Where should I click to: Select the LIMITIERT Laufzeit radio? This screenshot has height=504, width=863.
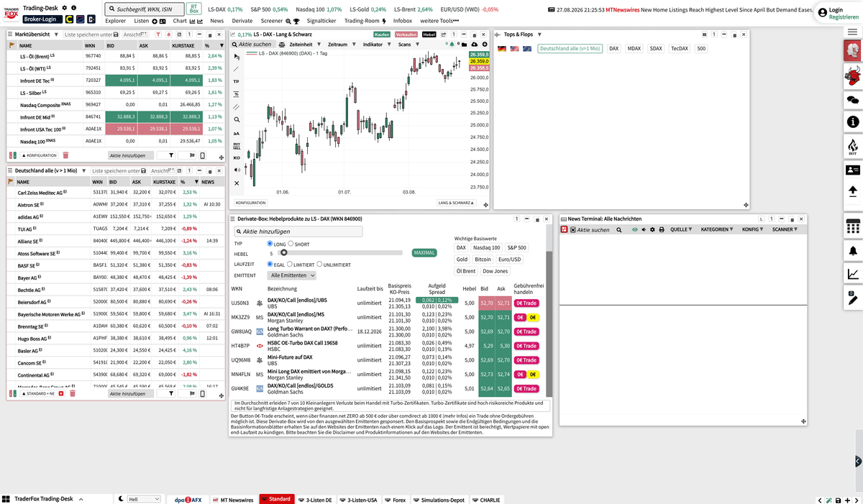point(288,265)
